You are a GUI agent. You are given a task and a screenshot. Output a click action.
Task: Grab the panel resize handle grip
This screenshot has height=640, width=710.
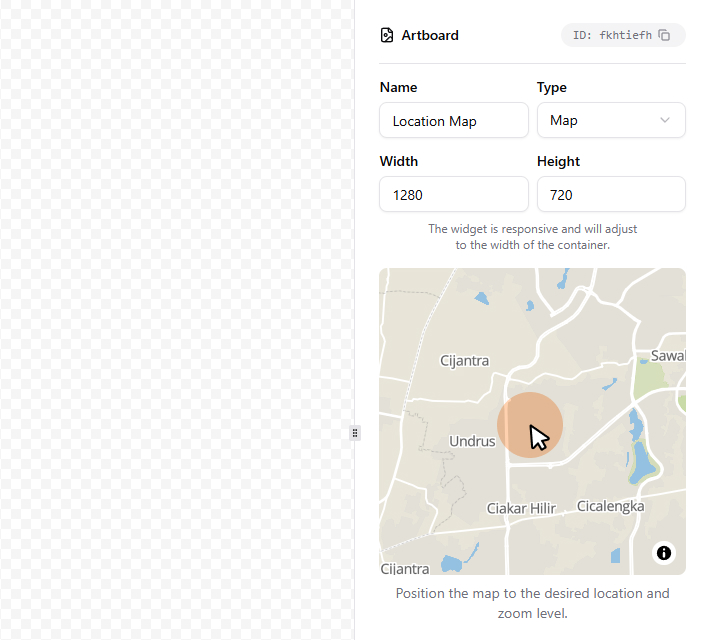355,433
